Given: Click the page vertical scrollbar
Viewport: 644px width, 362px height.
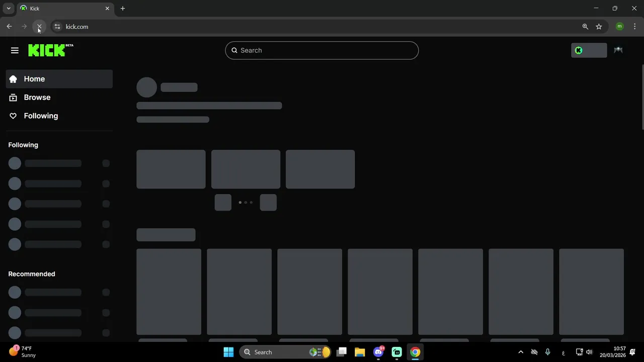Looking at the screenshot, I should 642,97.
